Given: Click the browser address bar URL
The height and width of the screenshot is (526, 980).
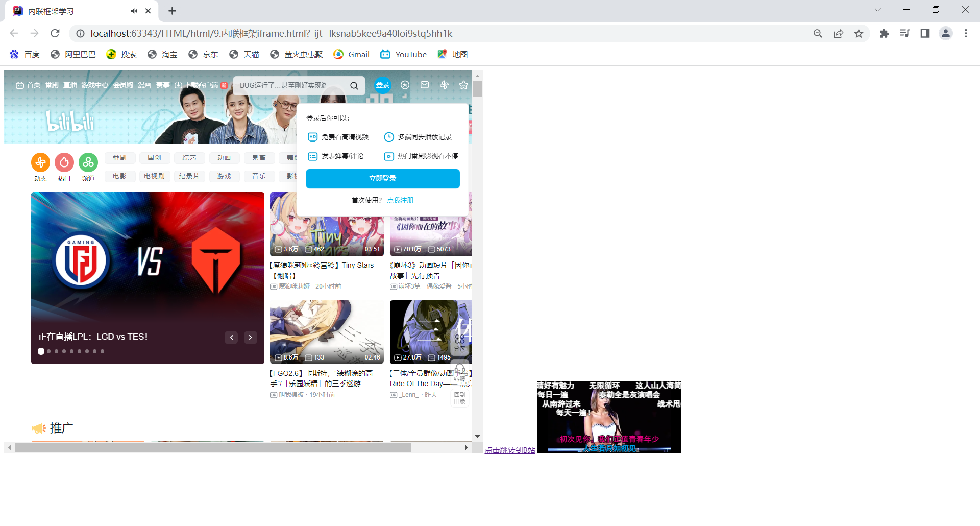Looking at the screenshot, I should (x=272, y=33).
